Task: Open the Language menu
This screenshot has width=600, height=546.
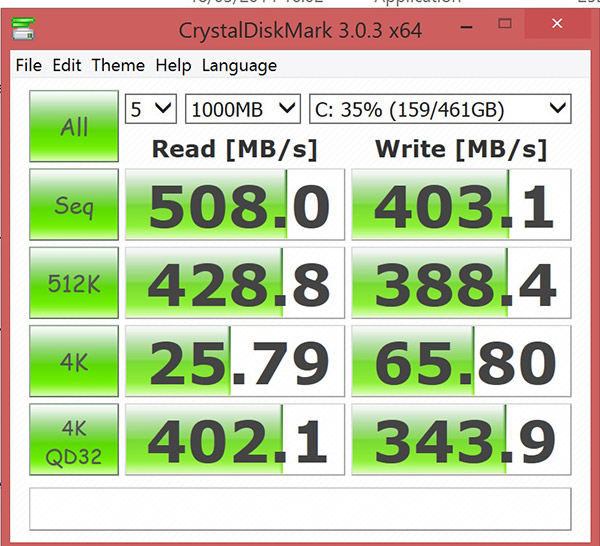Action: 240,65
